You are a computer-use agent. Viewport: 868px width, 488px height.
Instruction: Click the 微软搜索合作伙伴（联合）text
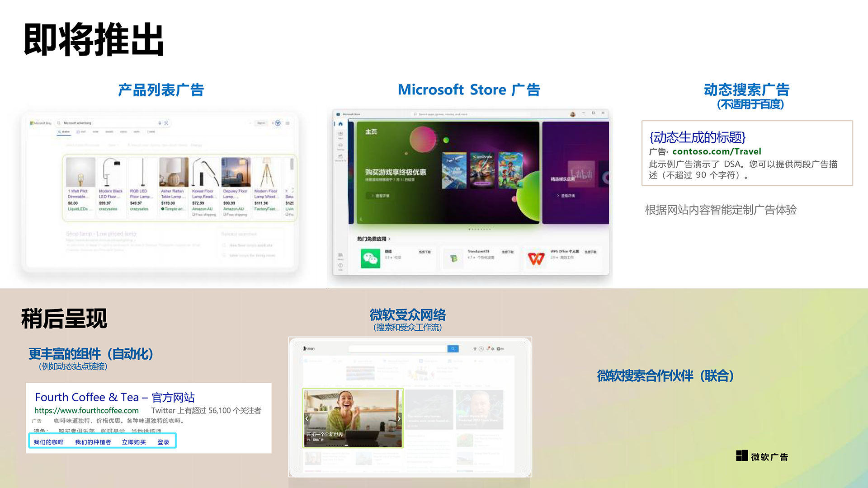665,375
